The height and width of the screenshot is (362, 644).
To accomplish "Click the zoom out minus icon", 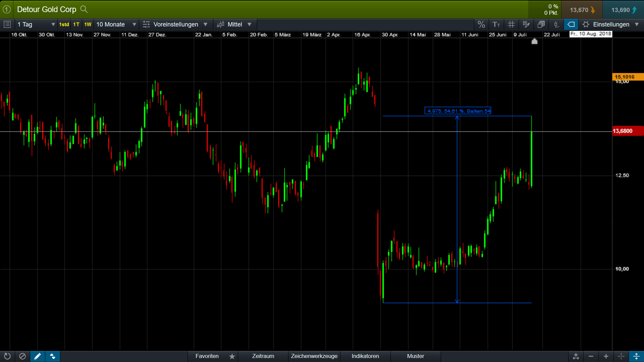I will tap(591, 356).
